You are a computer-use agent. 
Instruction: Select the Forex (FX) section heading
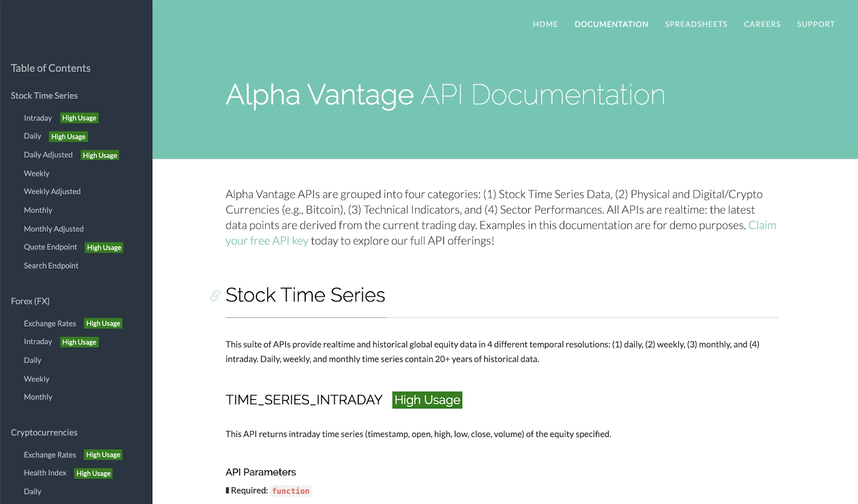tap(30, 301)
